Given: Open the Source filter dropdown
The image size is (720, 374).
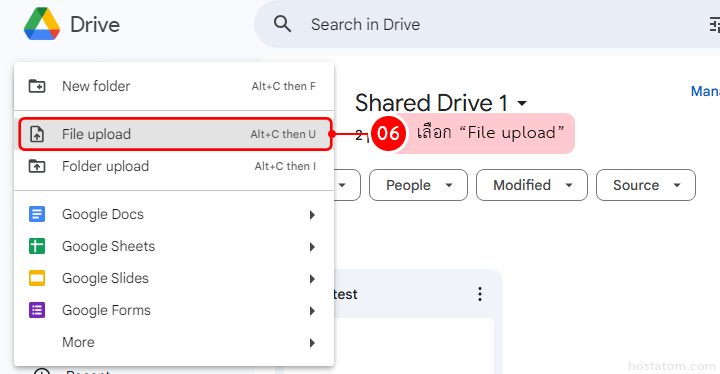Looking at the screenshot, I should 646,185.
